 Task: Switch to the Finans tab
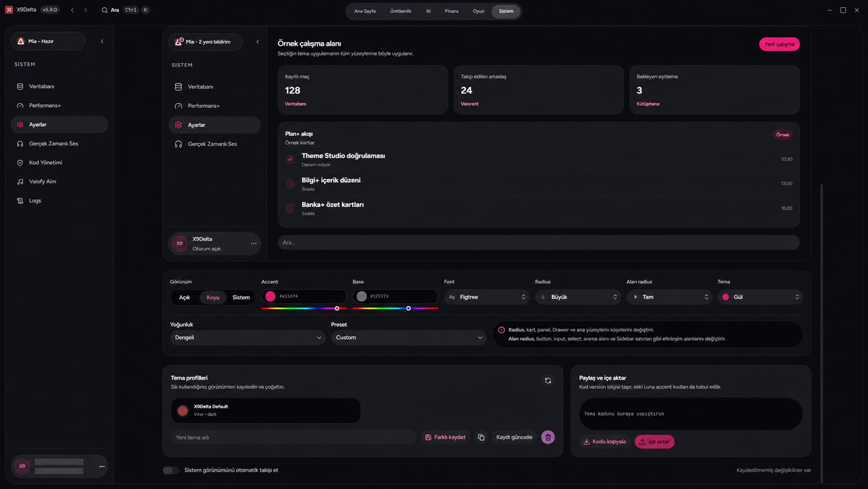(452, 11)
